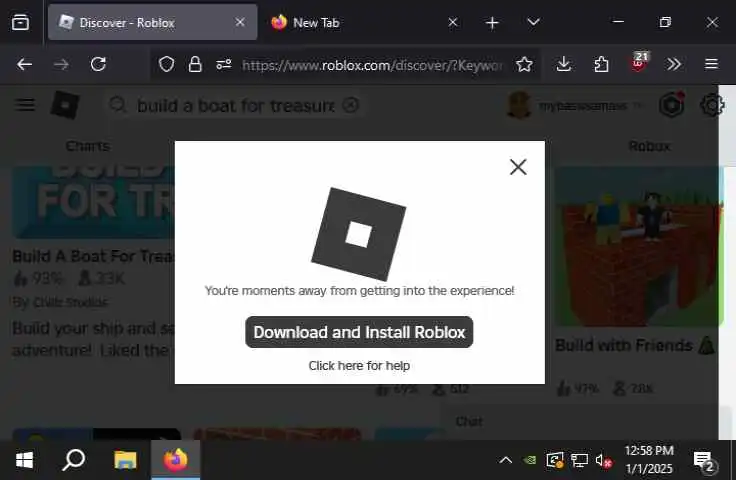Open Firefox application menu
The width and height of the screenshot is (736, 480).
(x=711, y=64)
